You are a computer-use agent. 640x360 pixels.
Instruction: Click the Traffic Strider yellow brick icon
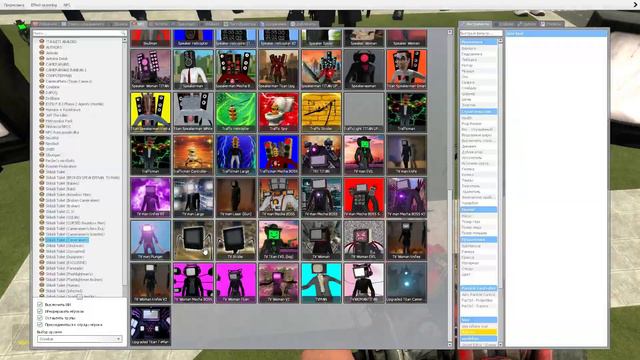click(321, 112)
